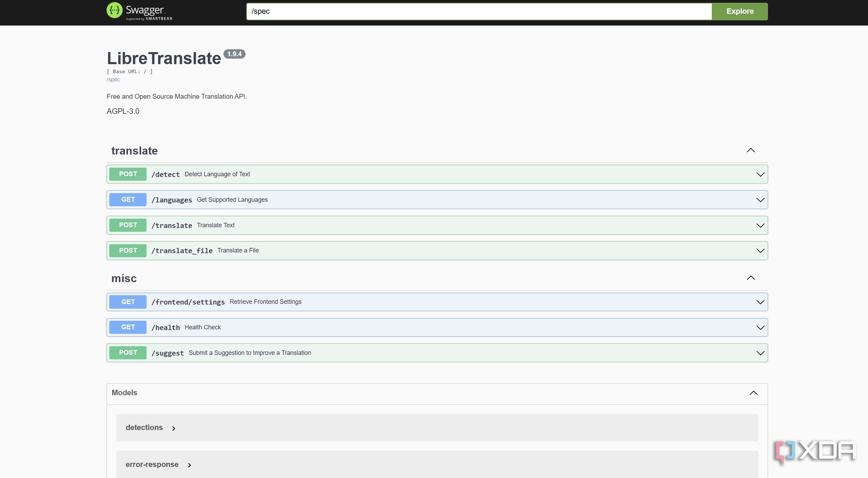This screenshot has height=478, width=868.
Task: Collapse the translate section chevron
Action: click(751, 150)
